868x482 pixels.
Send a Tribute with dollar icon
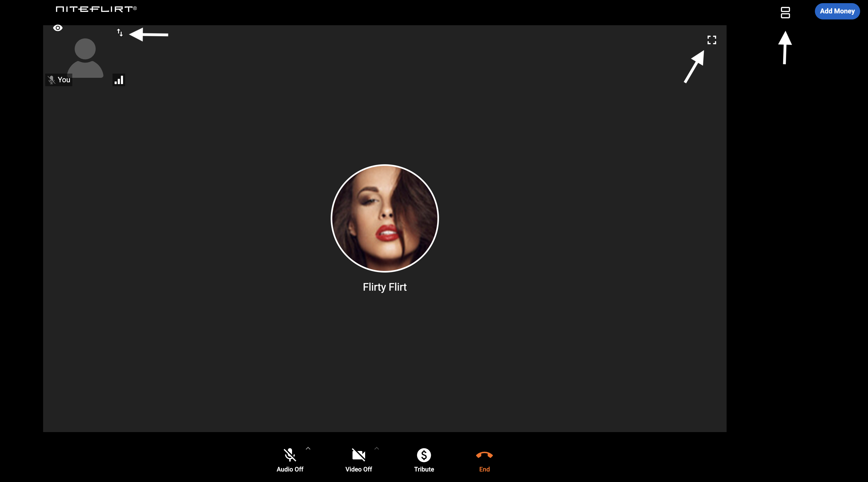(x=424, y=460)
